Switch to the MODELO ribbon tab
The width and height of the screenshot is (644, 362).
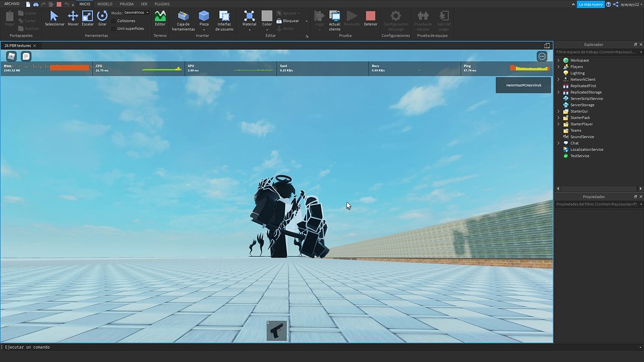pyautogui.click(x=105, y=4)
